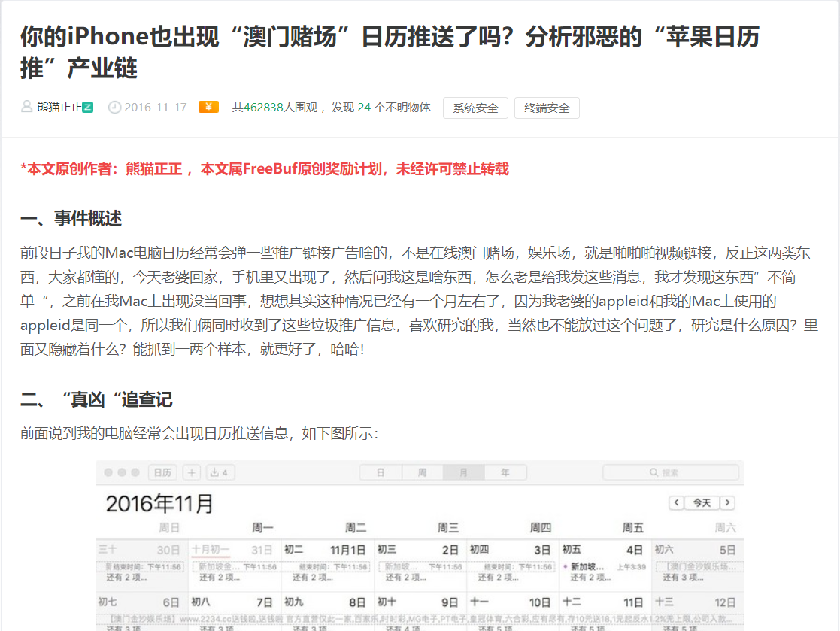This screenshot has width=840, height=631.
Task: Click the 周三 column header
Action: click(448, 528)
